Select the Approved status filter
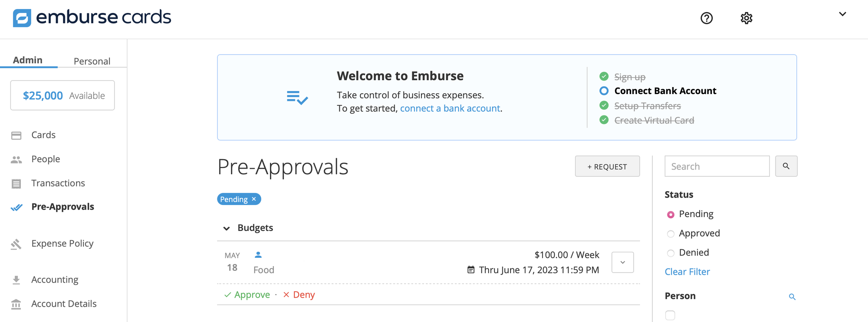 [x=671, y=234]
